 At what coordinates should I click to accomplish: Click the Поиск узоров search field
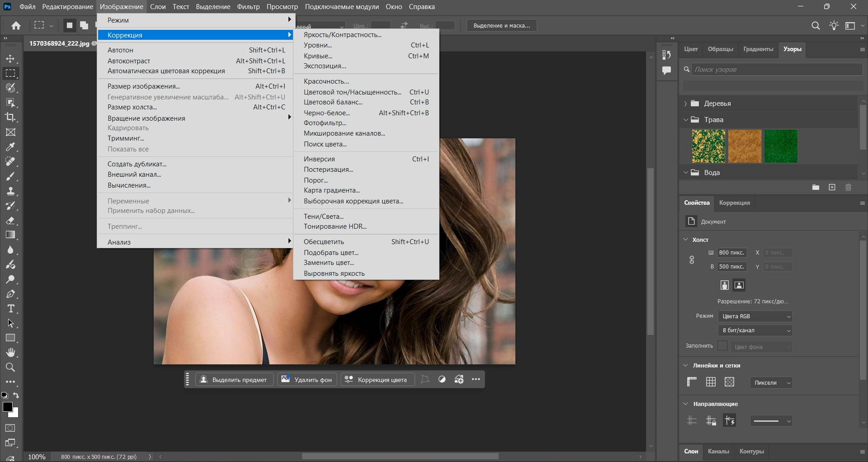(x=777, y=70)
